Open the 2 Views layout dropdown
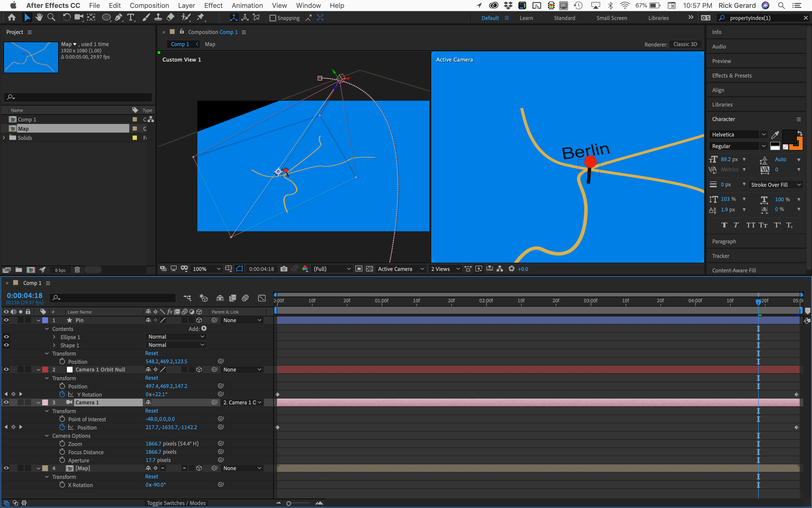 [x=444, y=269]
